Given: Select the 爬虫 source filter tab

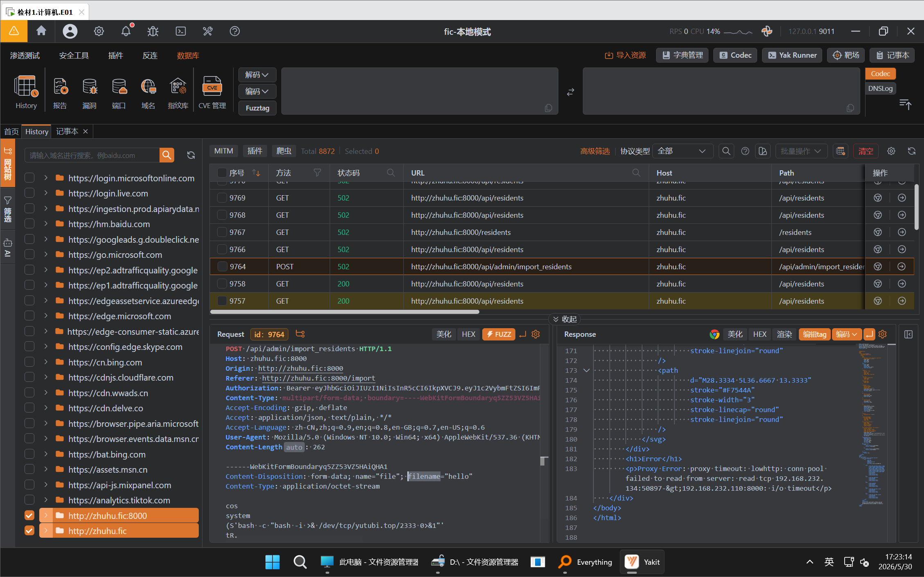Looking at the screenshot, I should [284, 151].
